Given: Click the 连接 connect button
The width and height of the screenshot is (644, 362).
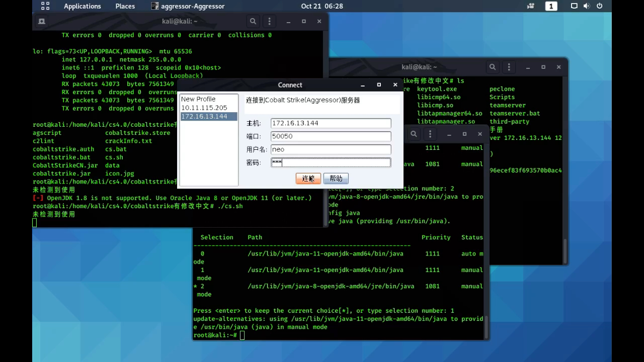Looking at the screenshot, I should pos(308,178).
